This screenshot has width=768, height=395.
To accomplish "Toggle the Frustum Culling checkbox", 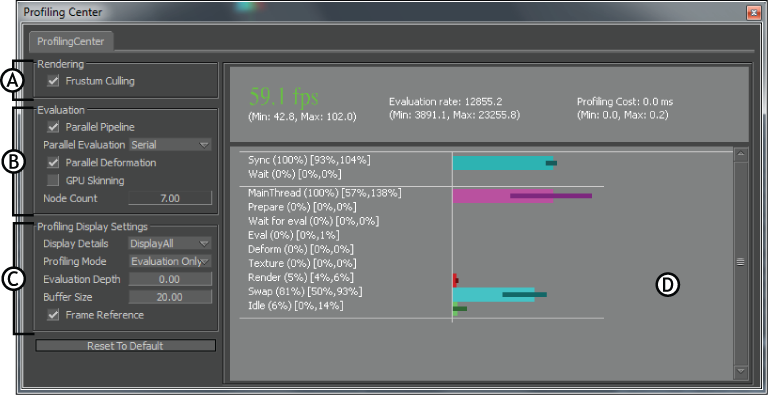I will [53, 81].
